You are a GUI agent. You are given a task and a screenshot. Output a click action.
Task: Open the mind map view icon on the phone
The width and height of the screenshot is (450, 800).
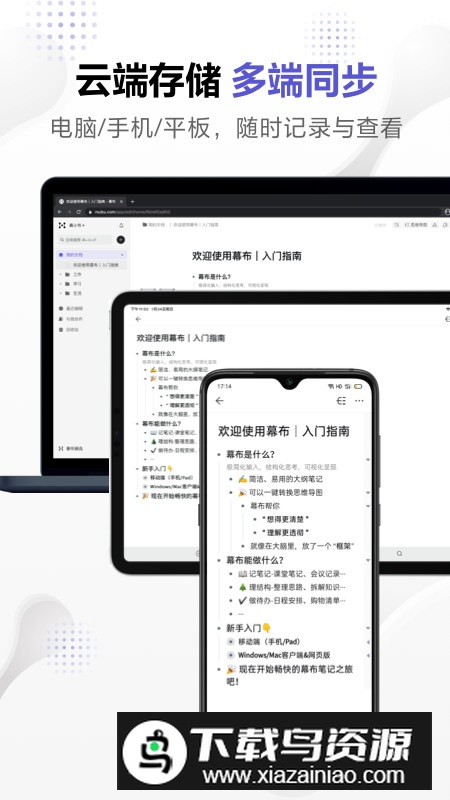pos(341,401)
